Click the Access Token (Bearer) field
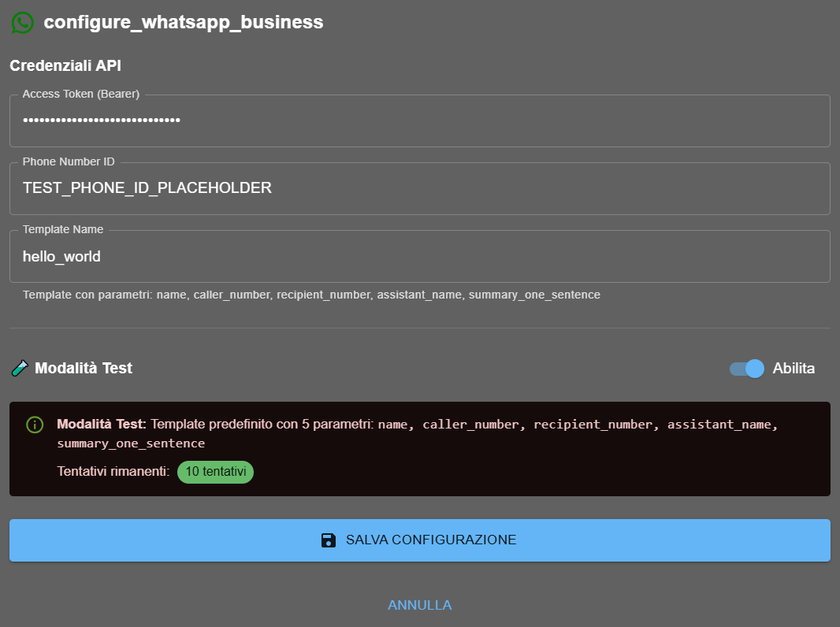Screen dimensions: 840x627 pos(419,121)
